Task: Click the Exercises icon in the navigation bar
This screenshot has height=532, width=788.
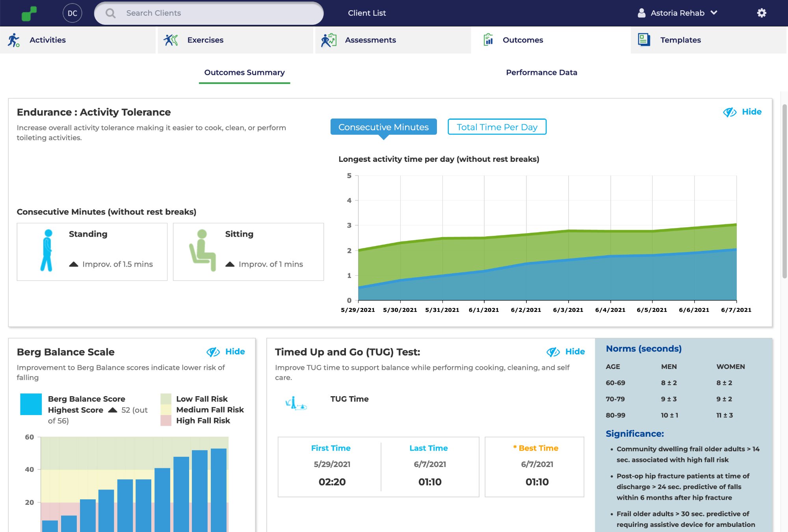Action: (171, 39)
